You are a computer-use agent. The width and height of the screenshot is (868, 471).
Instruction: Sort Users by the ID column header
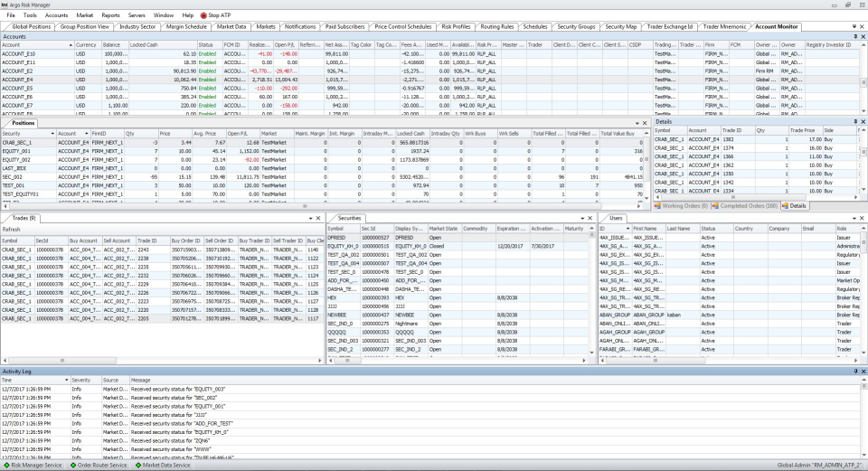[615, 229]
